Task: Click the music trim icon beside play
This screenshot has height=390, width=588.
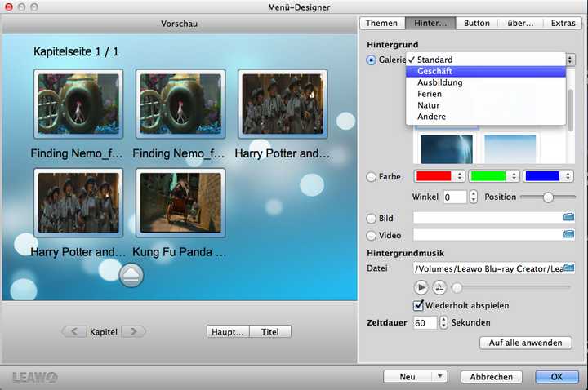Action: tap(439, 287)
